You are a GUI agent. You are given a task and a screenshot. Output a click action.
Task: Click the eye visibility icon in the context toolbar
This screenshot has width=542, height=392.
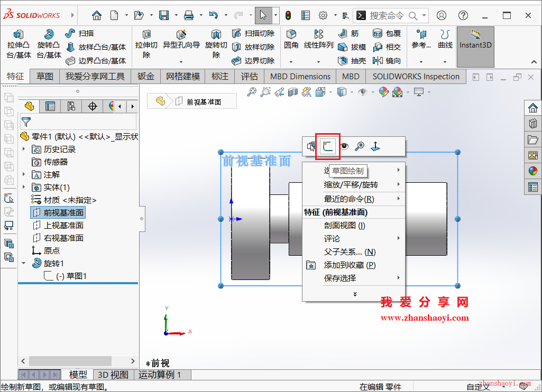[344, 146]
